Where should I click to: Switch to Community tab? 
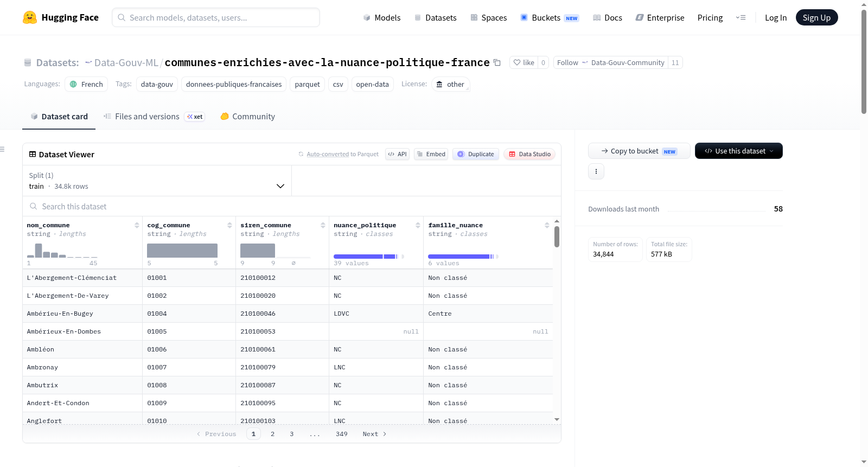pos(247,117)
